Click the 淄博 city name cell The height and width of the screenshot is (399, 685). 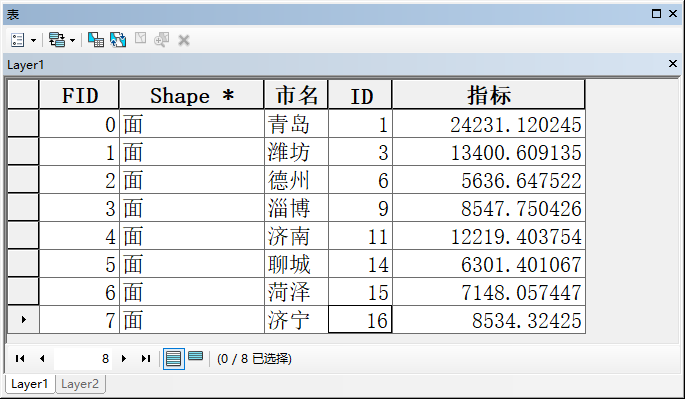296,208
